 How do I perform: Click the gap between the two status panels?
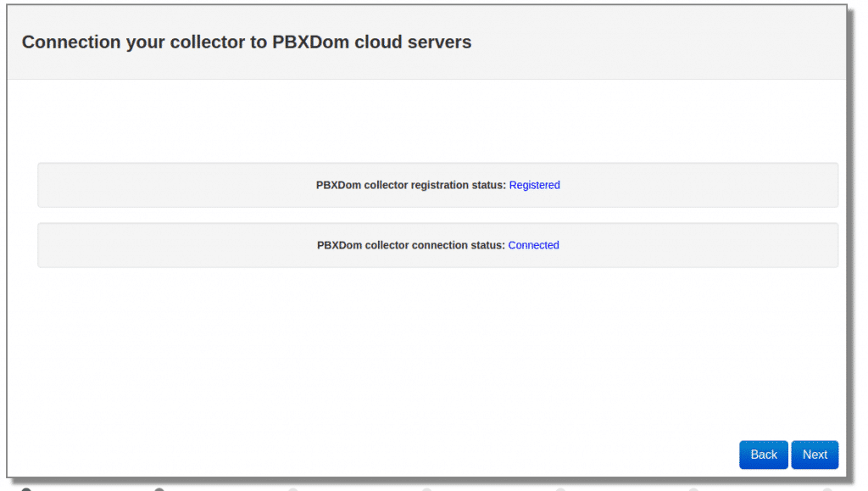point(424,215)
